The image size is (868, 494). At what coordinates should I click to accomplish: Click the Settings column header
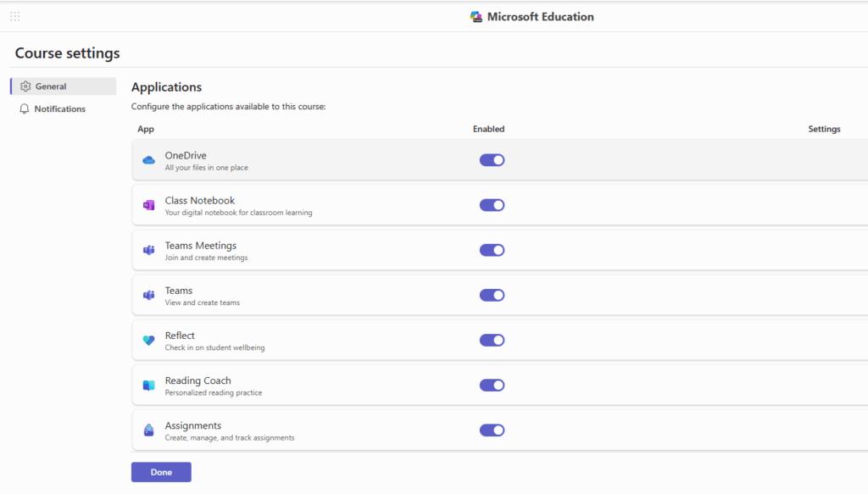tap(824, 129)
